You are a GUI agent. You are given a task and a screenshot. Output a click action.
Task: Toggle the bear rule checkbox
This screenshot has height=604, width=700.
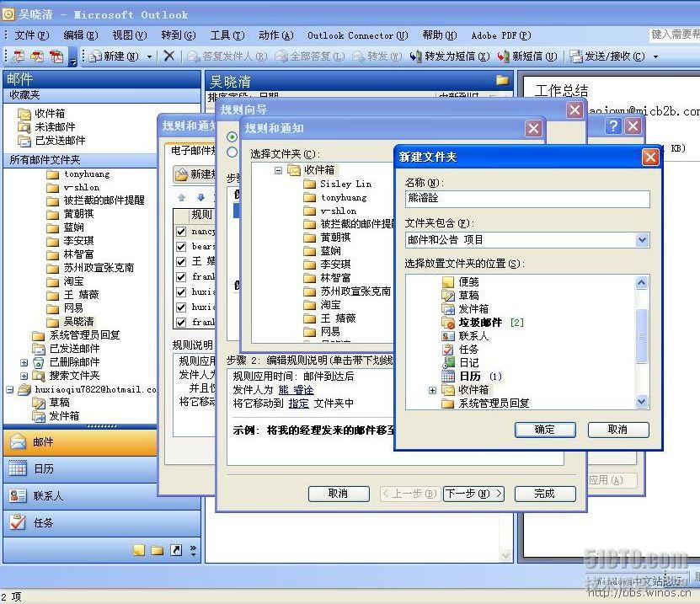coord(181,247)
